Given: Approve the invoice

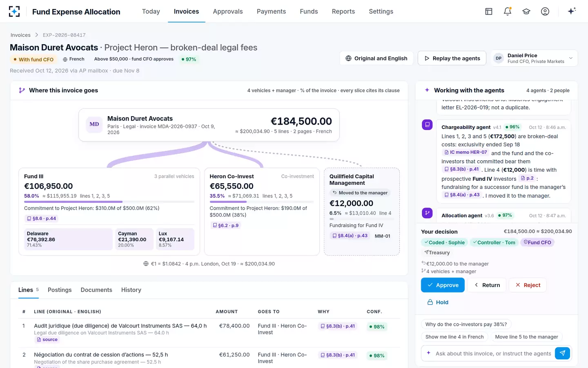Looking at the screenshot, I should (x=443, y=285).
